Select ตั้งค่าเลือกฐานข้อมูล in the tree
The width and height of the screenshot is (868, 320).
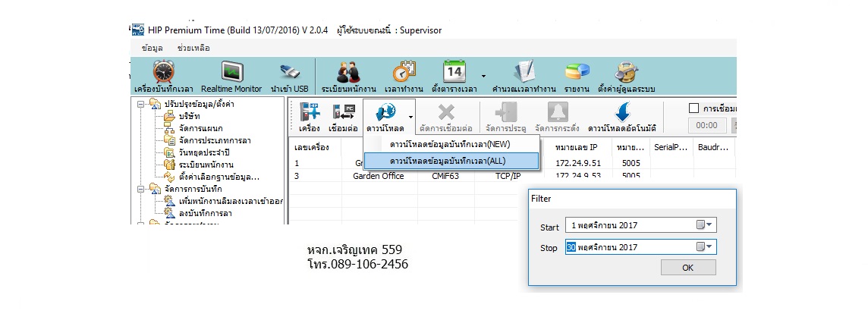pyautogui.click(x=219, y=177)
